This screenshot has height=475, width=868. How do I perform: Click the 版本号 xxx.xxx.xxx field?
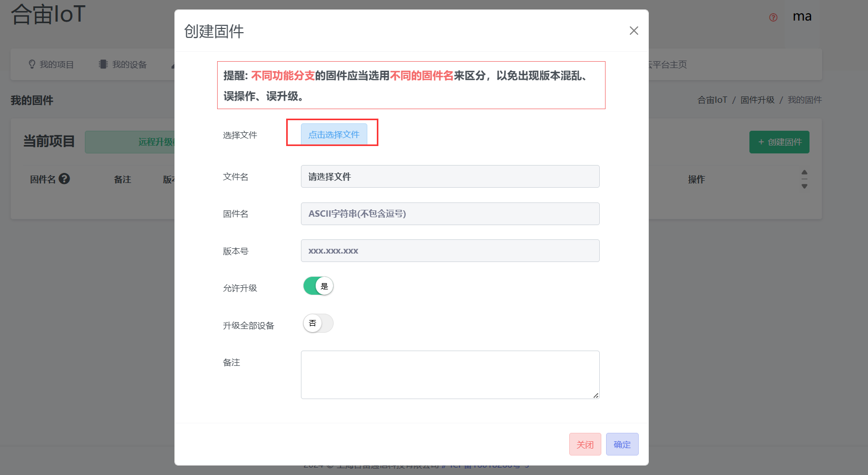point(450,251)
